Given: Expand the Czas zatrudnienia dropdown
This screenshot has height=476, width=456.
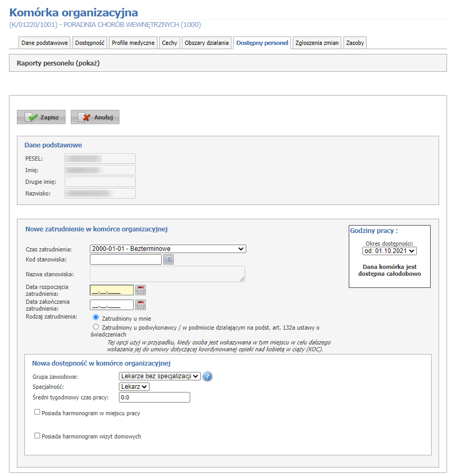Looking at the screenshot, I should [x=167, y=249].
